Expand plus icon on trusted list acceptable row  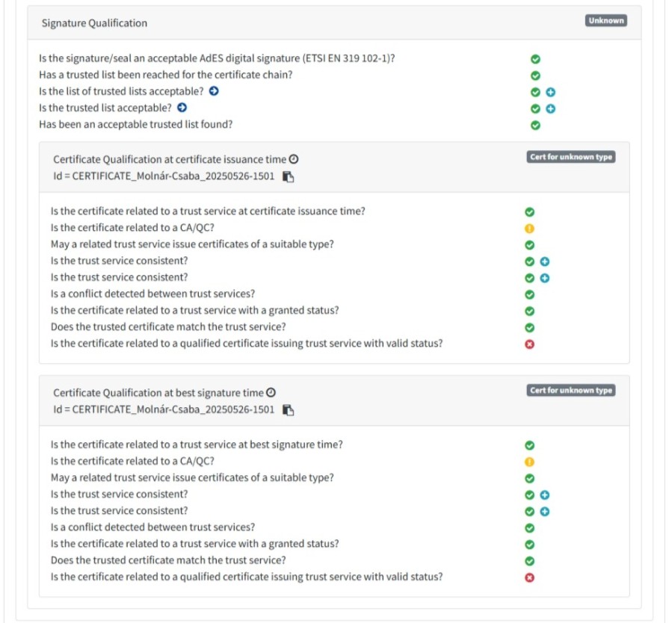point(551,109)
